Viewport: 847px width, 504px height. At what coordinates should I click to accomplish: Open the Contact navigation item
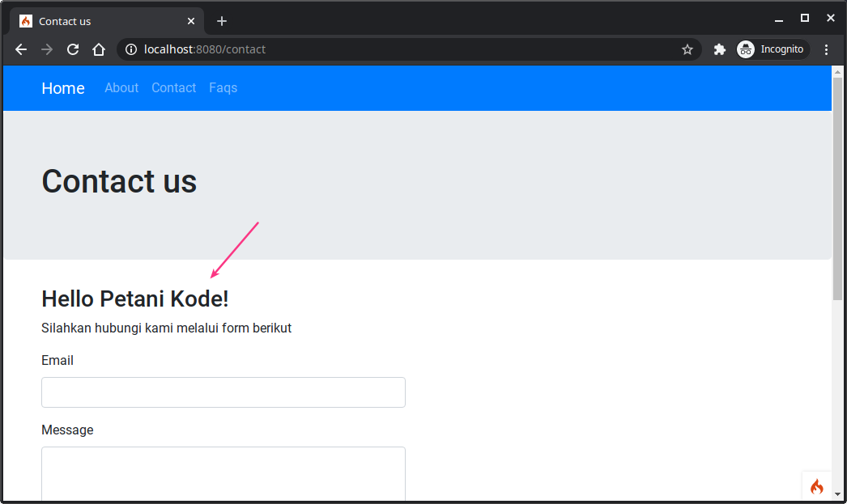point(173,88)
